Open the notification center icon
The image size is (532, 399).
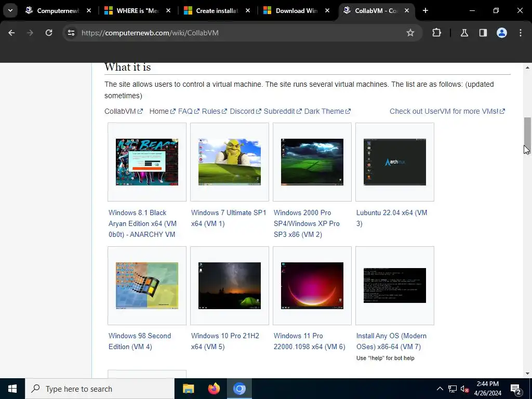click(516, 389)
